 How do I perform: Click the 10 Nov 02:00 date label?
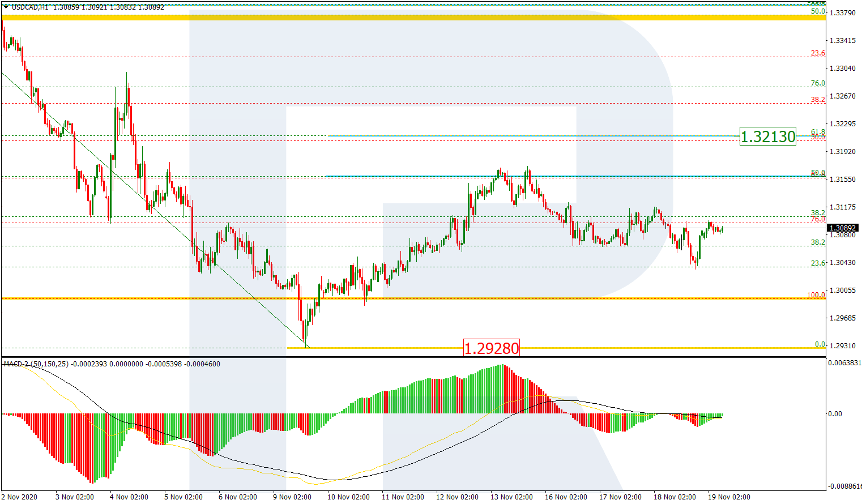tap(348, 497)
